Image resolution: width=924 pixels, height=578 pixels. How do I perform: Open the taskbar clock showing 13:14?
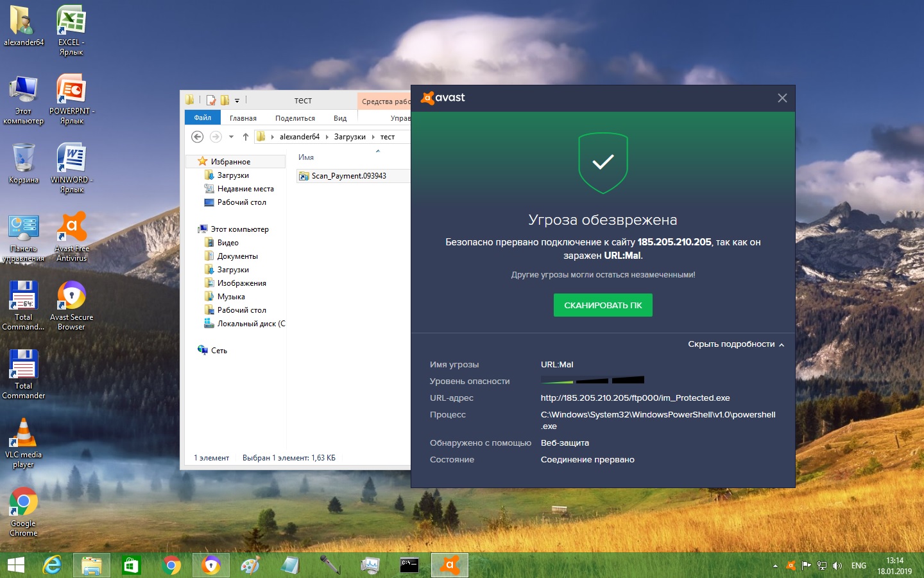894,566
